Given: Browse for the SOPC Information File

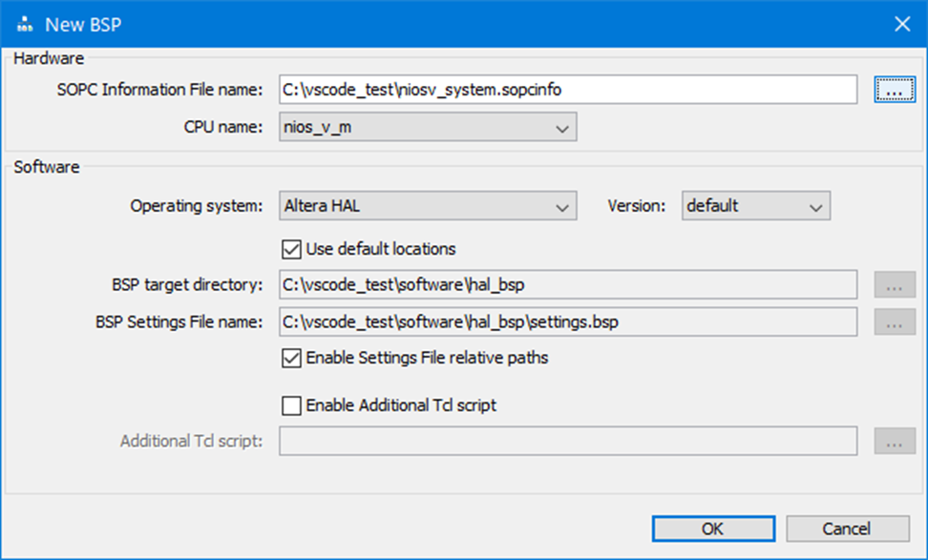Looking at the screenshot, I should 894,90.
